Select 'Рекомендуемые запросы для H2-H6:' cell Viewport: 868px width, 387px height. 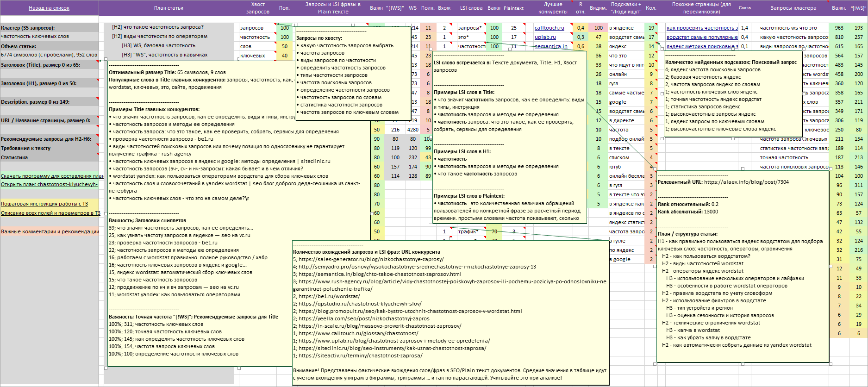click(49, 139)
